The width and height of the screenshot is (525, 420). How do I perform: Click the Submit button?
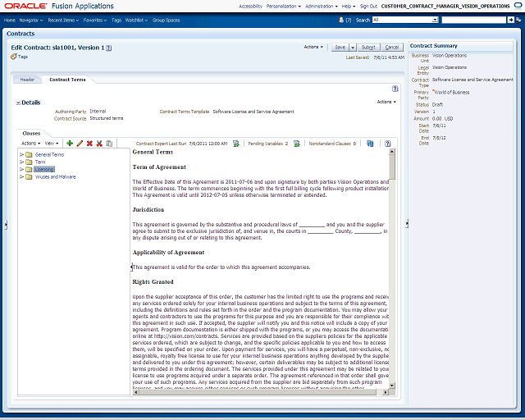pos(368,48)
